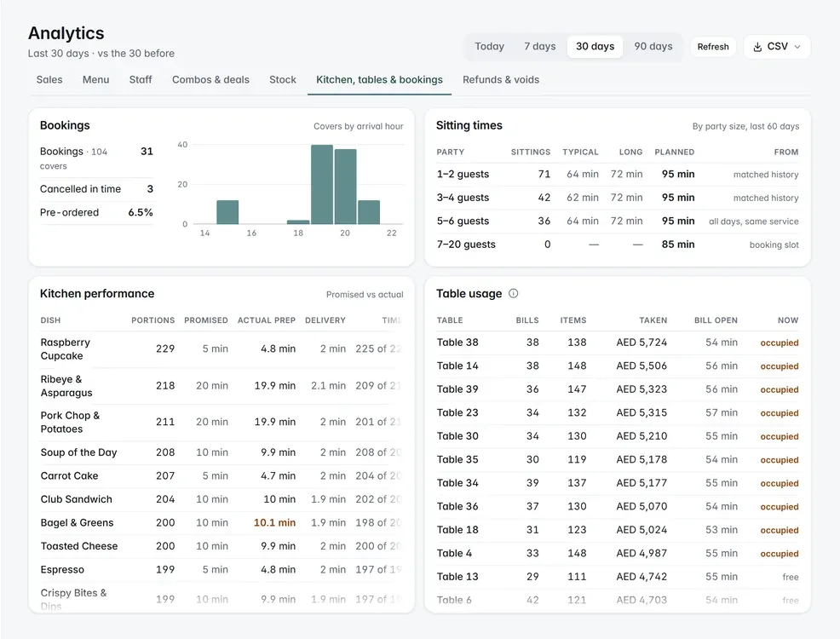Viewport: 840px width, 639px height.
Task: Click the Cancelled in time stat
Action: pyautogui.click(x=96, y=189)
